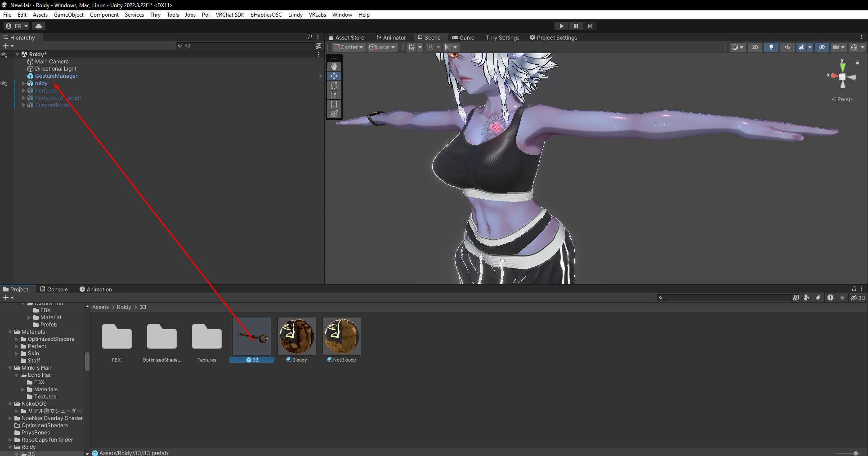
Task: Open Scene panel more options menu
Action: coord(862,37)
